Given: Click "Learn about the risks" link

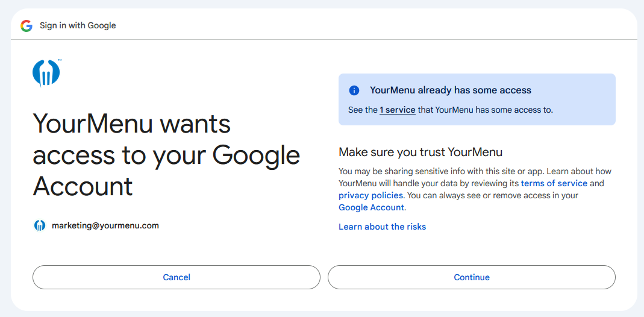Looking at the screenshot, I should tap(382, 227).
